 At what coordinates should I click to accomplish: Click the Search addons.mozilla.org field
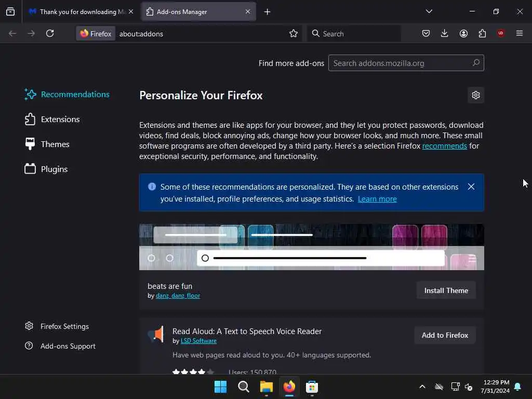(x=406, y=63)
